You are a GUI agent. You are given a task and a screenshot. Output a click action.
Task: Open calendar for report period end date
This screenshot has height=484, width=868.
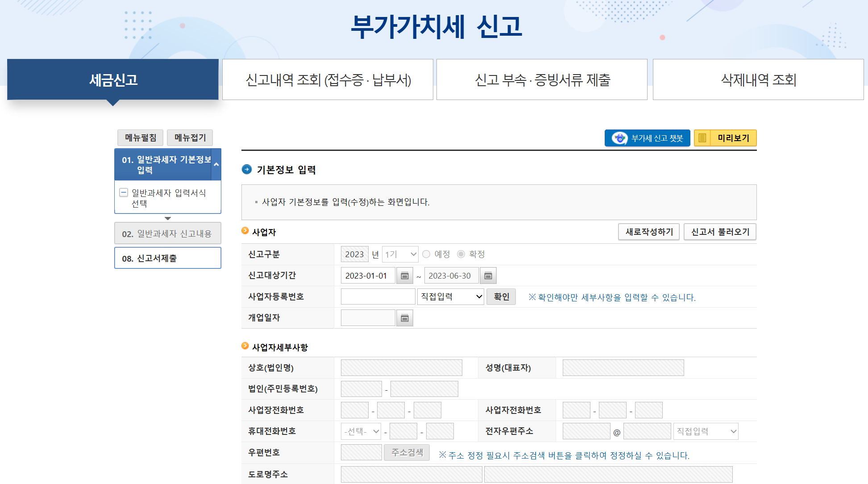pyautogui.click(x=488, y=276)
